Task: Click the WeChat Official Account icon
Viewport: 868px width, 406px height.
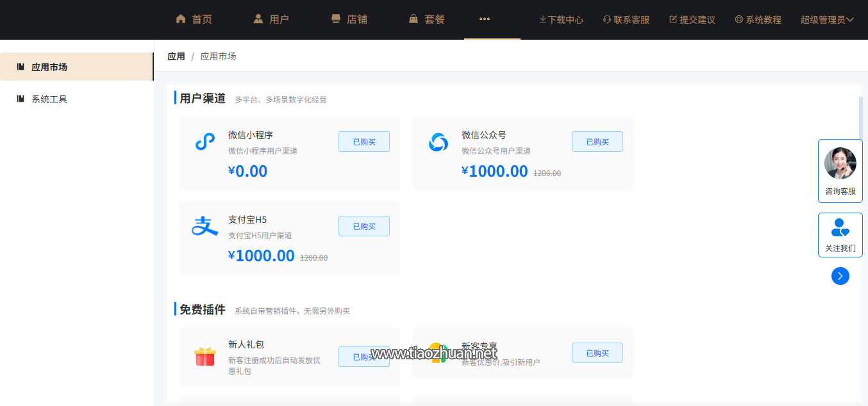Action: tap(438, 142)
